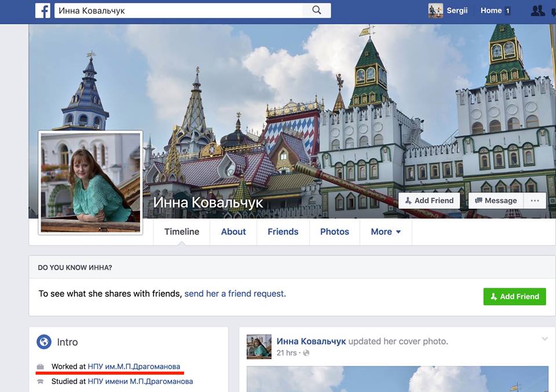Click the green Add Friend button
556x392 pixels.
point(514,296)
